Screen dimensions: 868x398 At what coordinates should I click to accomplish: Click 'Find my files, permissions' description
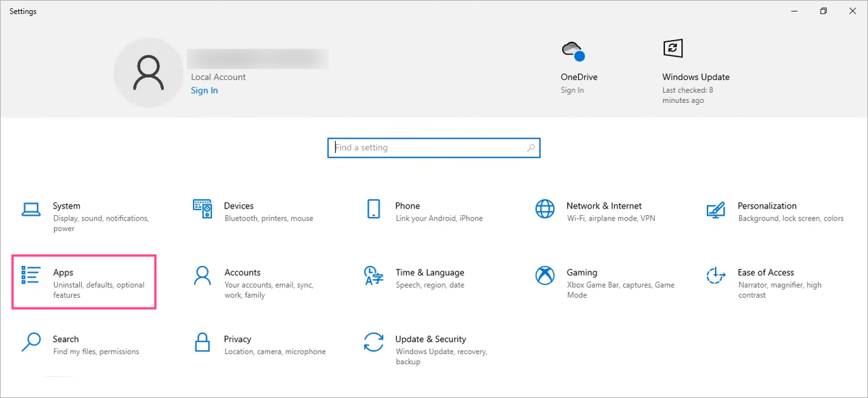pyautogui.click(x=96, y=351)
